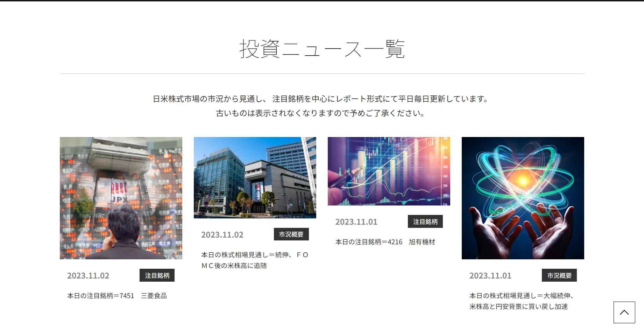Click date 2023.11.01 on 旭有機材 card
The image size is (644, 332).
pyautogui.click(x=356, y=222)
